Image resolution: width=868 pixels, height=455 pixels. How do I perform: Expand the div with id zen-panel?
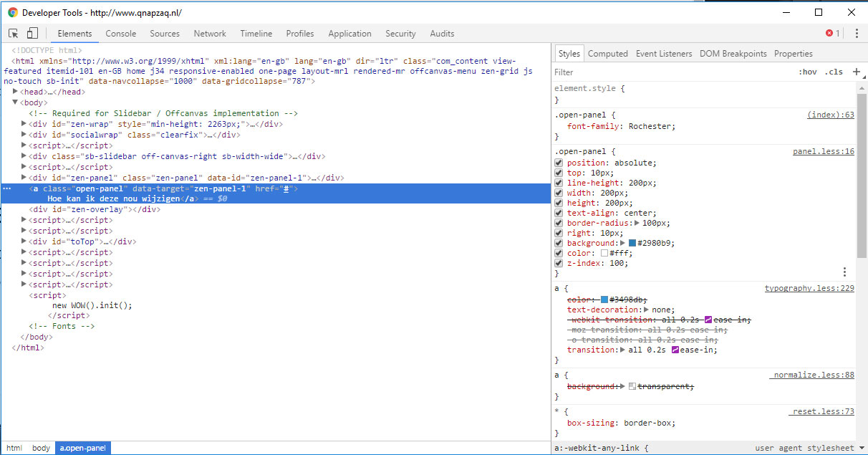coord(24,178)
